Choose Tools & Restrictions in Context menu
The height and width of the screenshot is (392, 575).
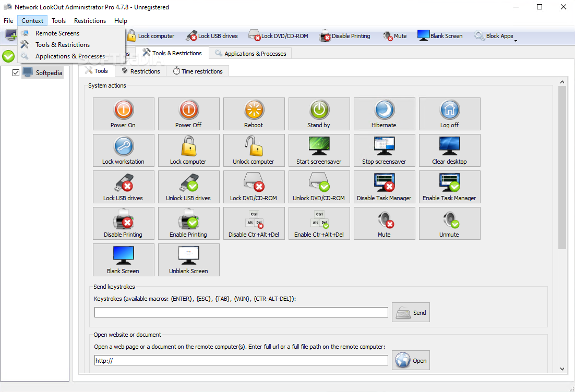pyautogui.click(x=71, y=45)
